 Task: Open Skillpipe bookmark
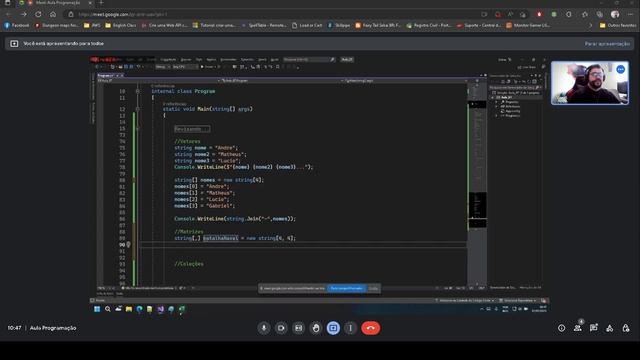click(339, 25)
